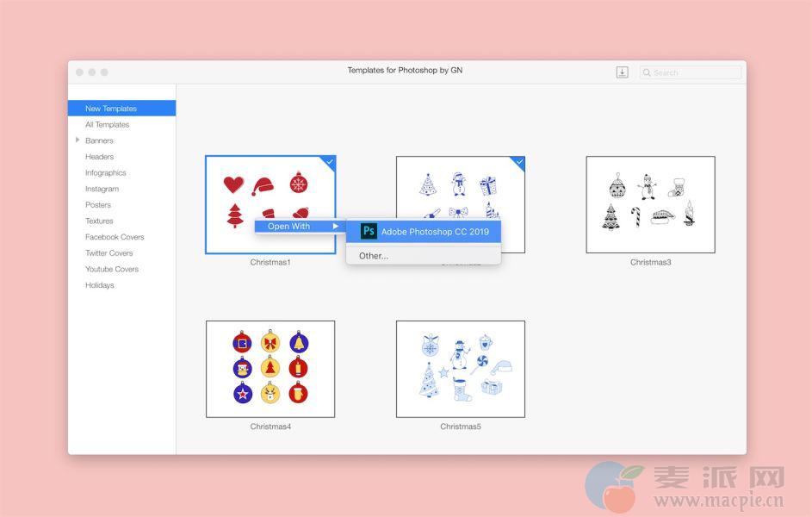This screenshot has height=517, width=812.
Task: Click the Textures sidebar item
Action: coord(99,221)
